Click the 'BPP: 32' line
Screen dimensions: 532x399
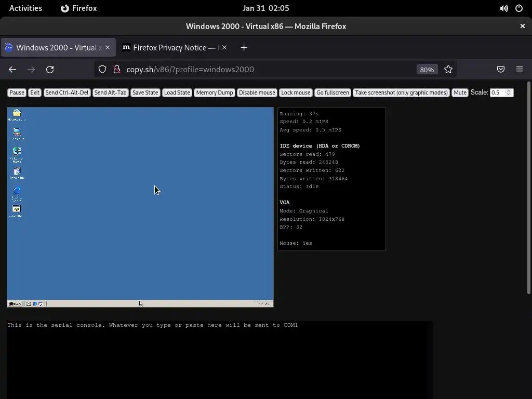click(x=291, y=227)
